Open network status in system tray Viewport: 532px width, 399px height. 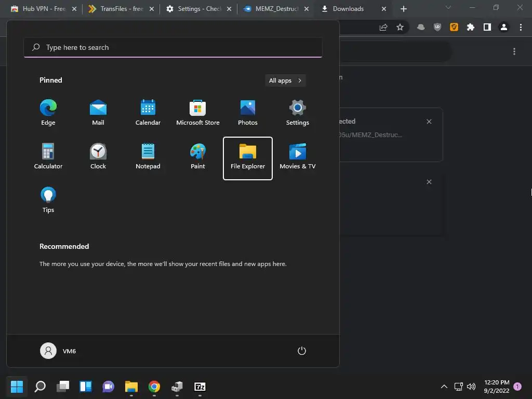[458, 387]
